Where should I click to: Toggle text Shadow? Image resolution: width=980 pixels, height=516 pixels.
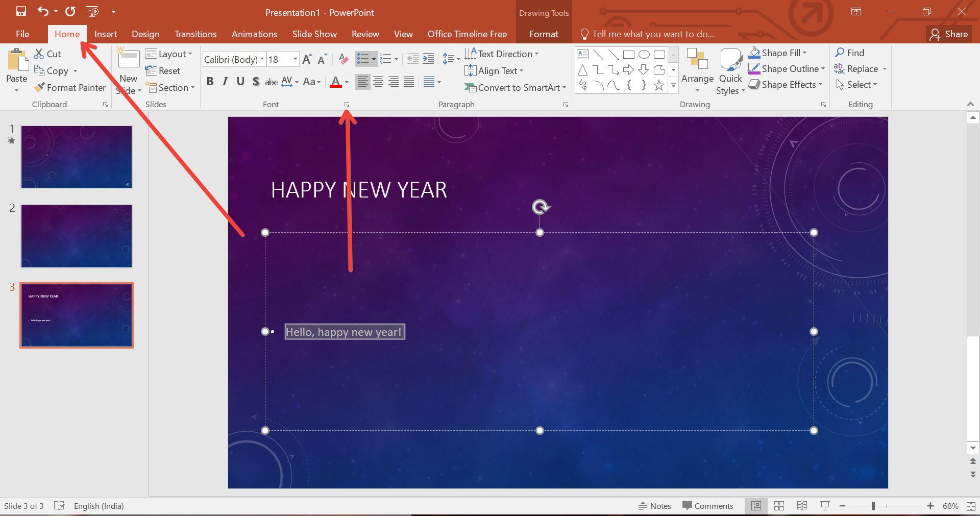[x=256, y=82]
